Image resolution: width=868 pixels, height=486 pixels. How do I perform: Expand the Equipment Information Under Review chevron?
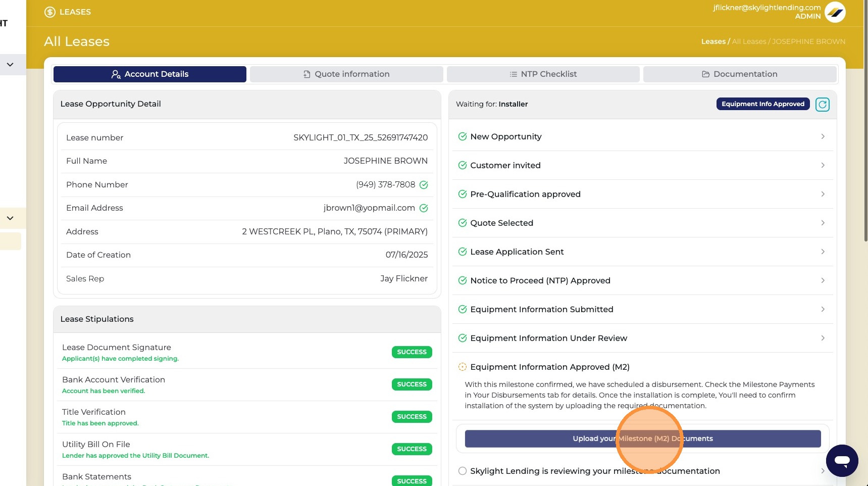click(x=823, y=338)
